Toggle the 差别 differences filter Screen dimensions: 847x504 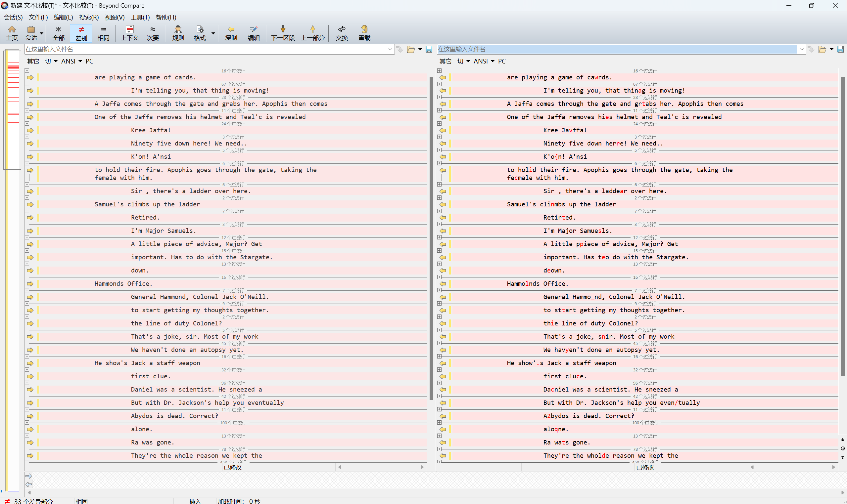81,33
